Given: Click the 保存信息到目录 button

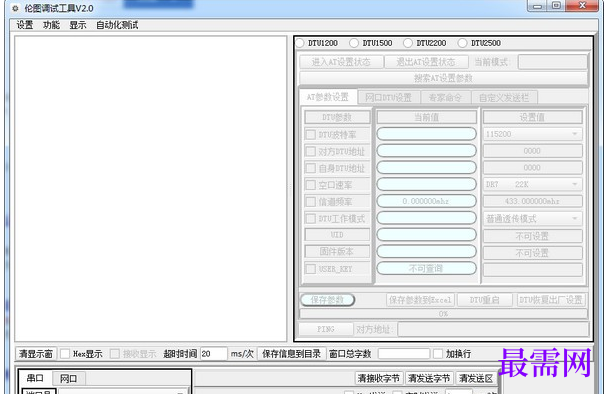Looking at the screenshot, I should [291, 354].
